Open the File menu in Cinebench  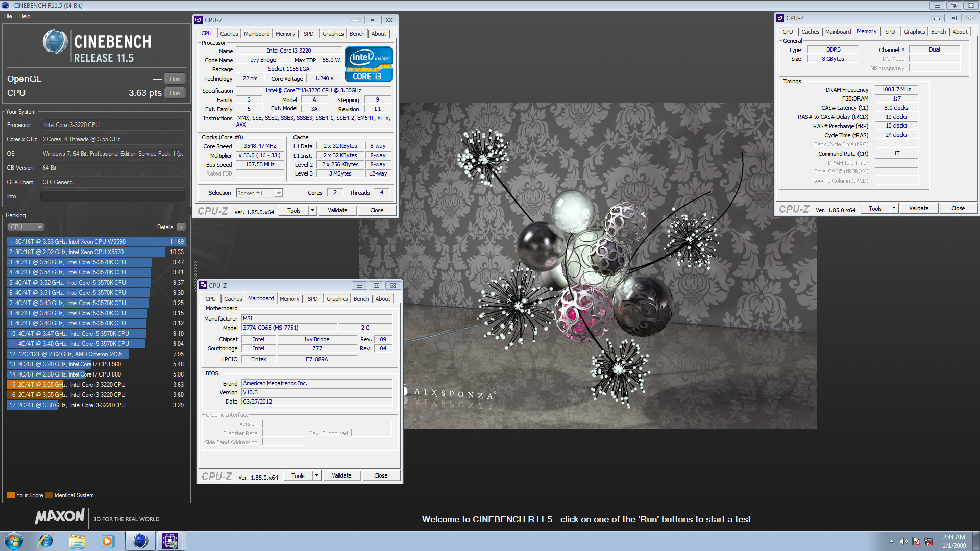pos(8,16)
